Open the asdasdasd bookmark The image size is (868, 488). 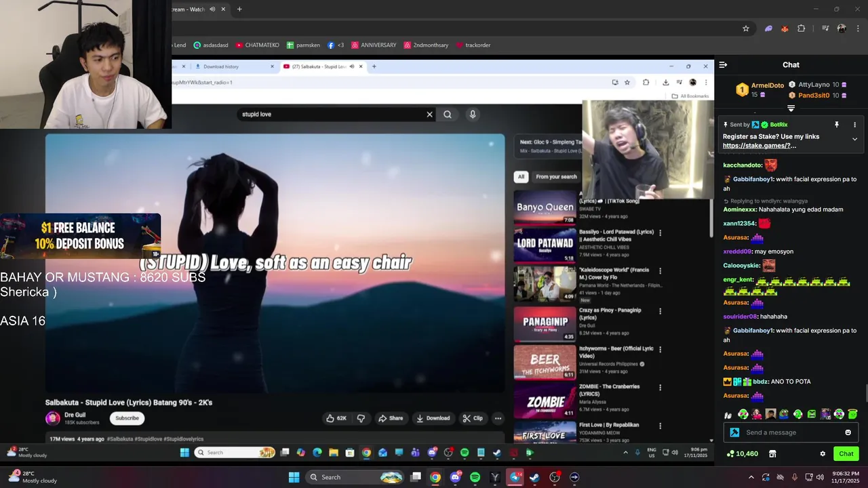click(x=211, y=45)
